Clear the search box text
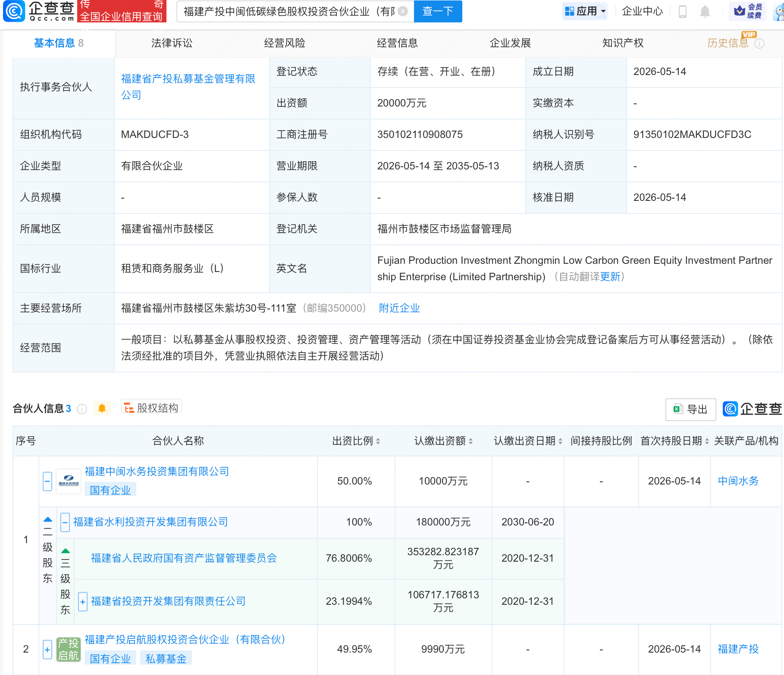784x675 pixels. coord(403,11)
